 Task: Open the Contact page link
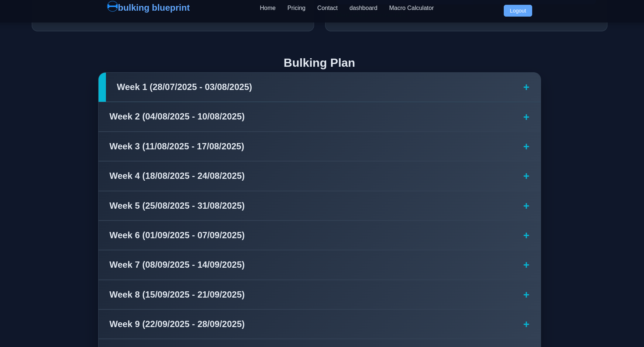coord(327,8)
